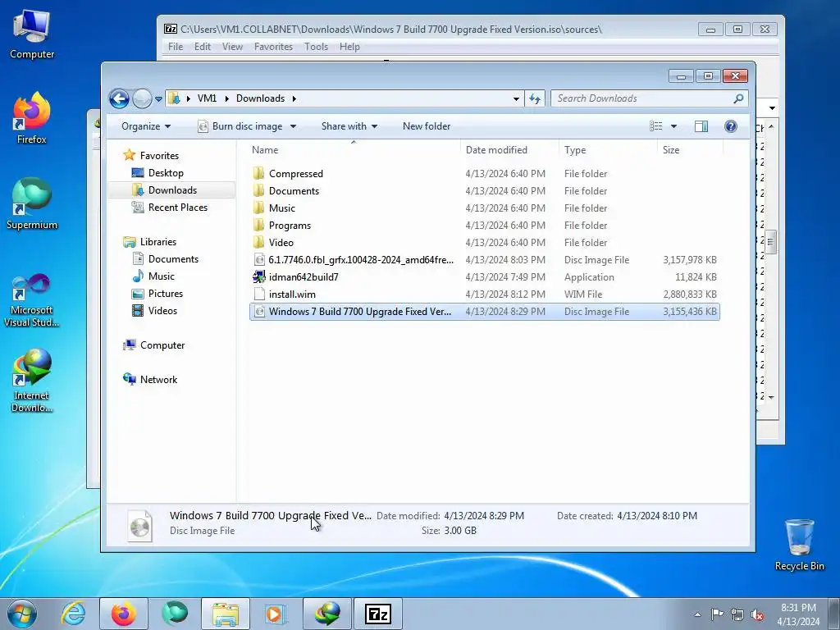Select Computer in navigation pane

click(162, 345)
